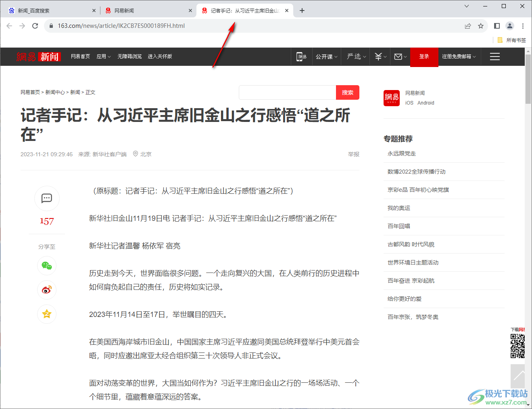Screen dimensions: 532x409
Task: Share article to WeChat icon
Action: (x=47, y=266)
